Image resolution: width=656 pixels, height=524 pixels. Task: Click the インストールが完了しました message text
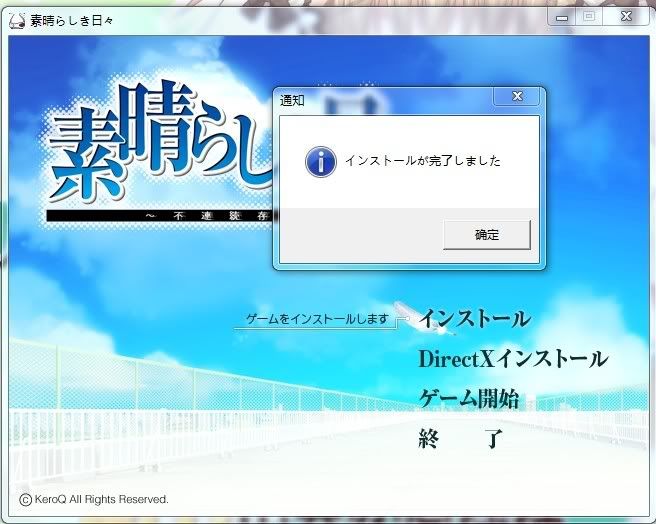click(x=423, y=161)
